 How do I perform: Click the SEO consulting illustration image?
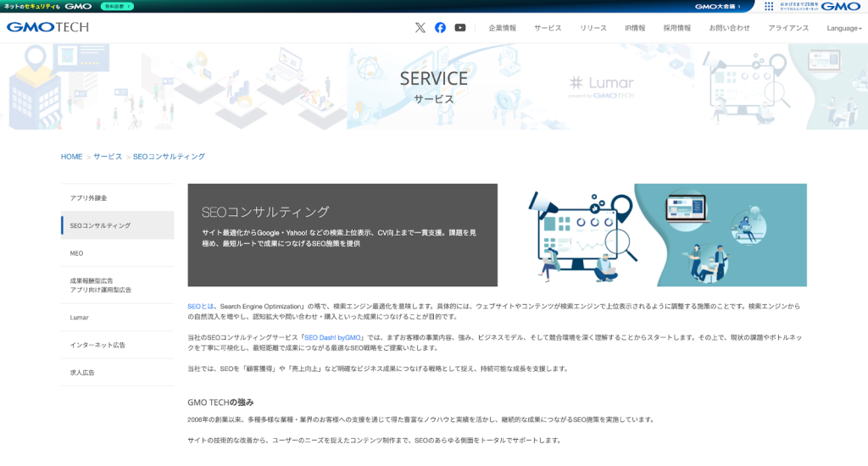pos(664,235)
